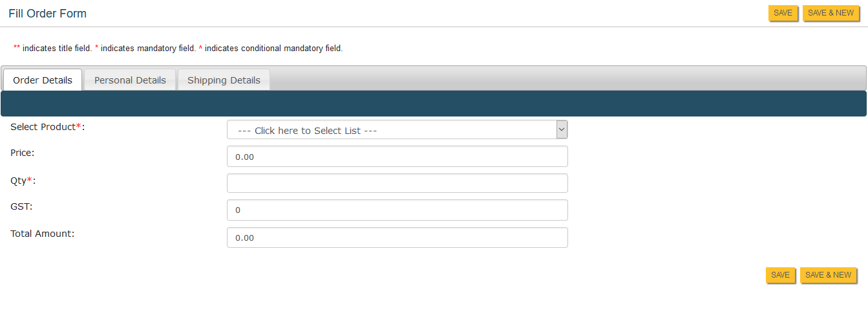Focus the Total Amount input field

click(x=397, y=238)
